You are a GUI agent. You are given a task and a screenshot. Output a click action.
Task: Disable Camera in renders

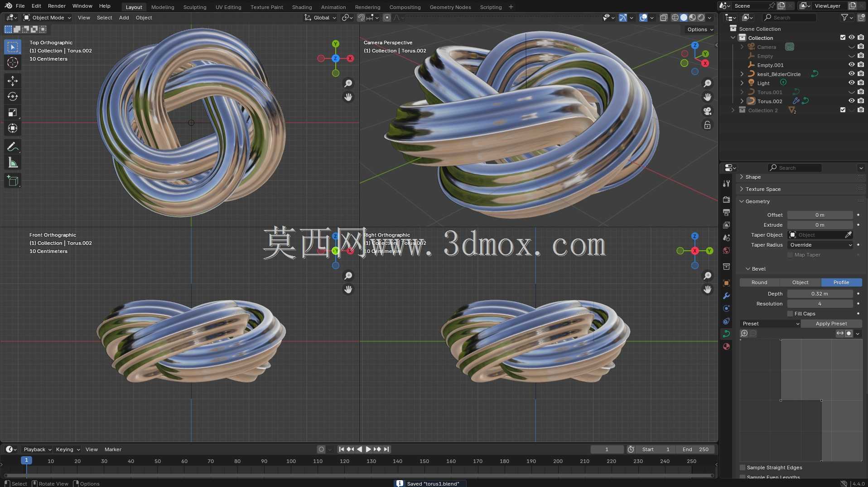click(x=861, y=47)
